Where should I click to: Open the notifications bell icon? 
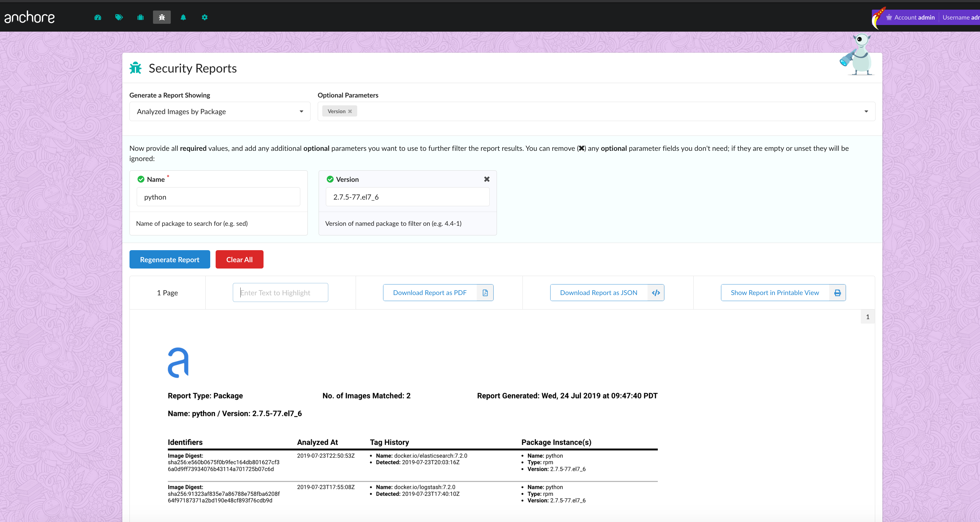click(x=183, y=17)
